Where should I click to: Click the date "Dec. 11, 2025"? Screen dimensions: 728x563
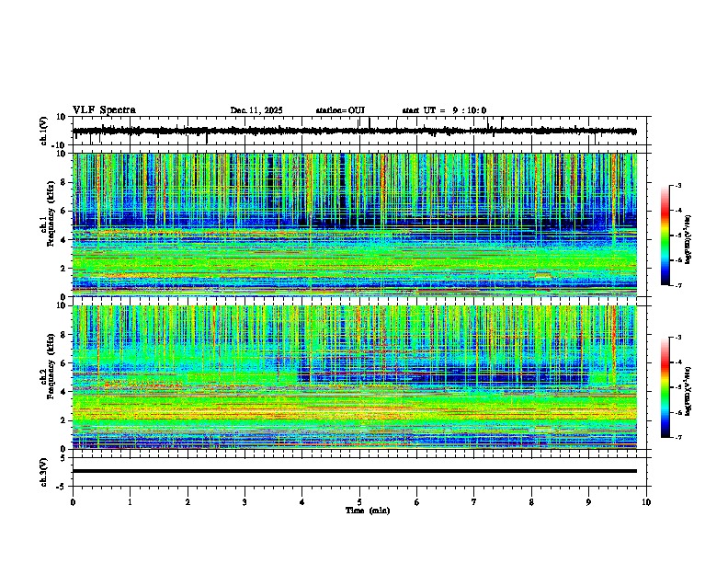[256, 110]
